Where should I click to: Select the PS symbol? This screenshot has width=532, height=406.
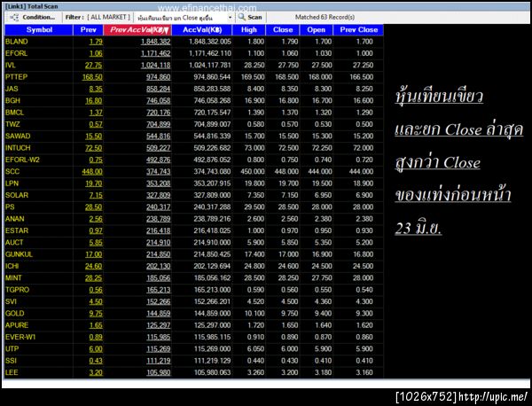pos(10,207)
